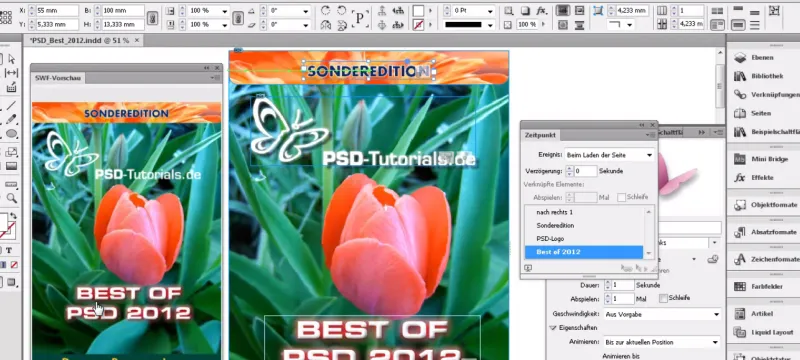800x360 pixels.
Task: Click the X position field
Action: tap(58, 11)
